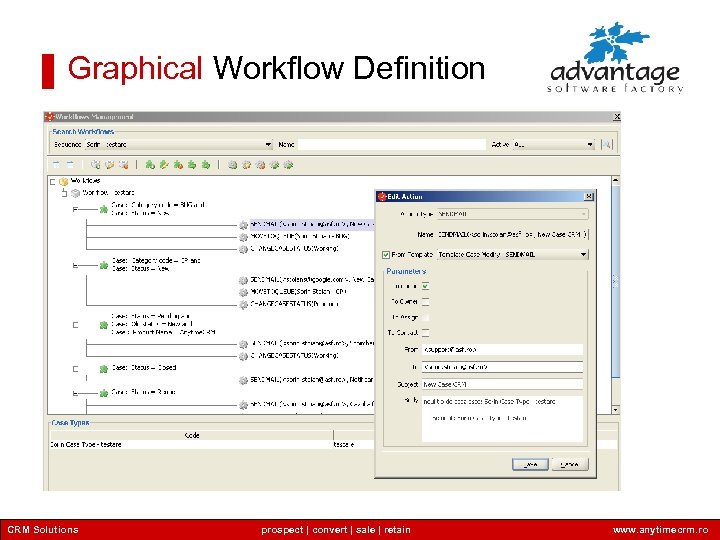Click the third gear action toolbar icon
This screenshot has height=540, width=720.
[260, 164]
